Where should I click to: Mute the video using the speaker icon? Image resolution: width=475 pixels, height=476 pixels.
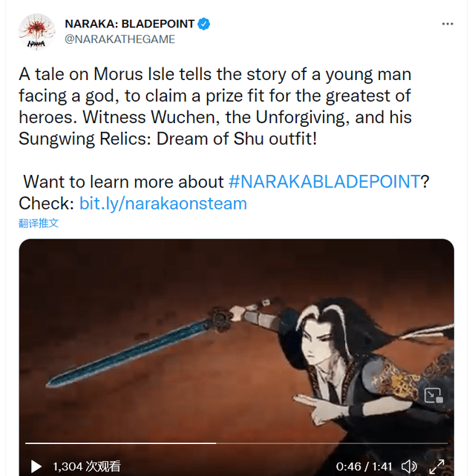(x=409, y=466)
